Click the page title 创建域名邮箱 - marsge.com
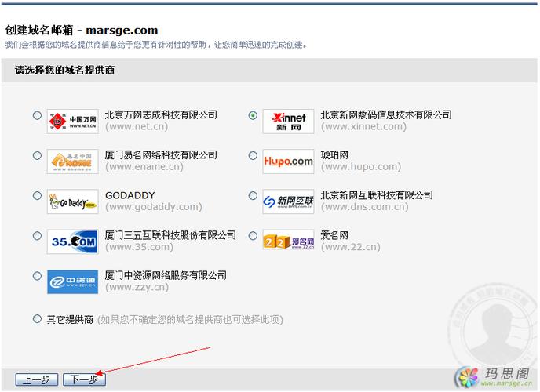 pos(82,31)
